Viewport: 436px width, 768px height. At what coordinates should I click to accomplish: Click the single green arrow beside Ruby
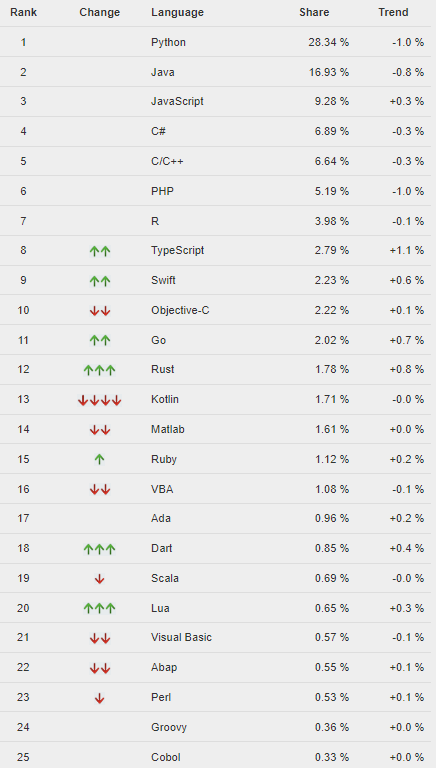(x=99, y=459)
